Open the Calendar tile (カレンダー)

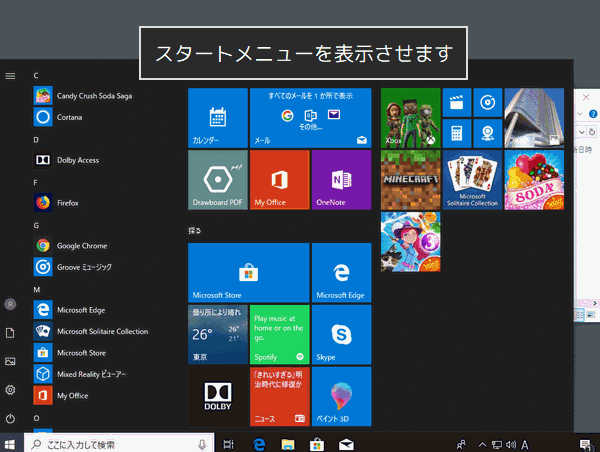point(217,117)
